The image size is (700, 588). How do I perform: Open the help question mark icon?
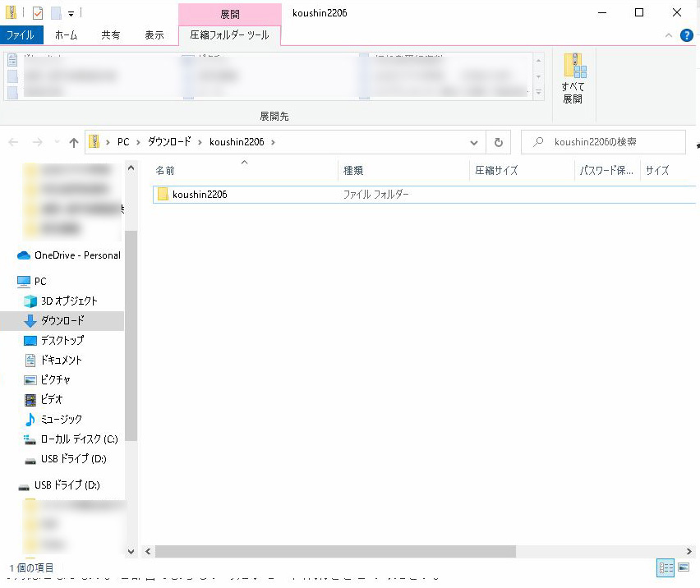coord(686,35)
